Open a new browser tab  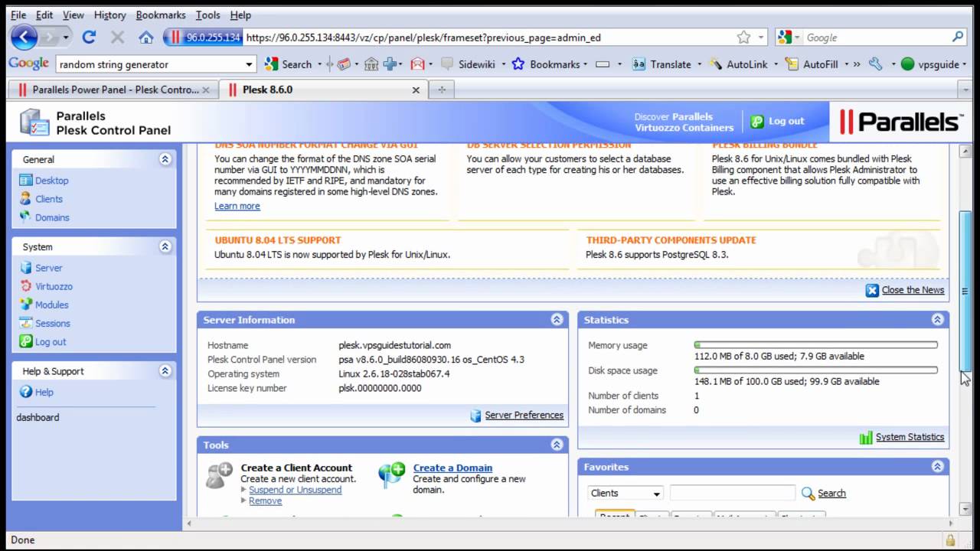(x=441, y=90)
